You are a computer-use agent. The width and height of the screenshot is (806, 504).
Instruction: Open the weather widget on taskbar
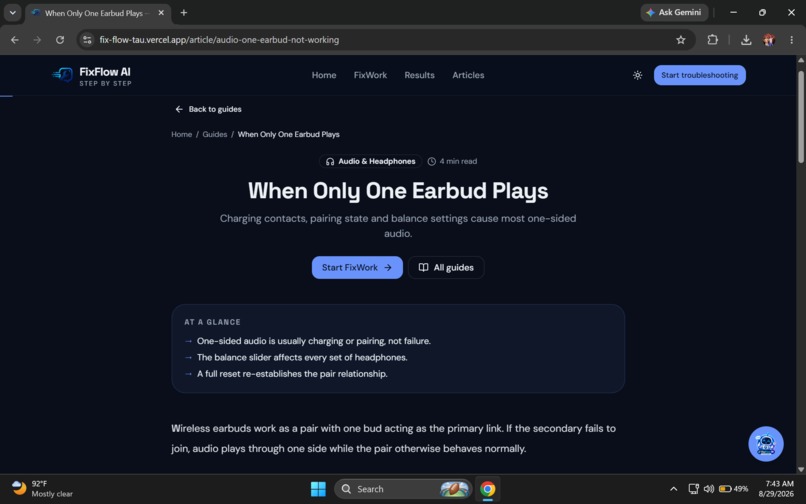coord(42,489)
